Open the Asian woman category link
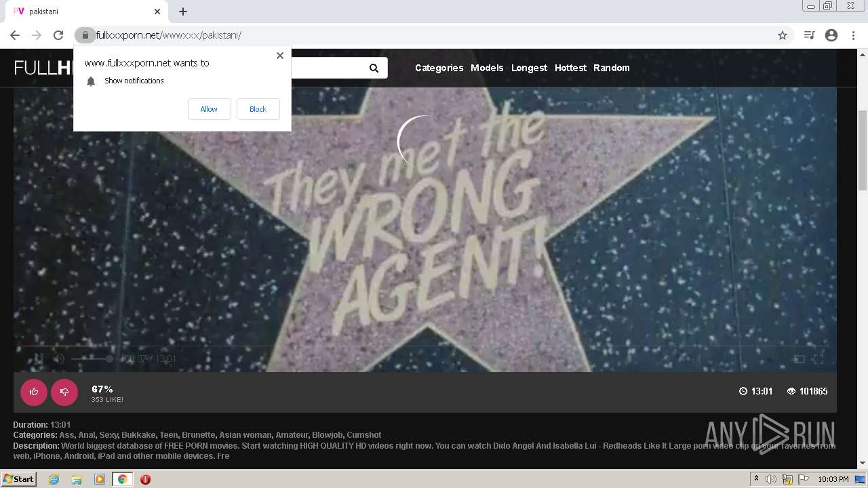This screenshot has height=488, width=868. (x=245, y=435)
